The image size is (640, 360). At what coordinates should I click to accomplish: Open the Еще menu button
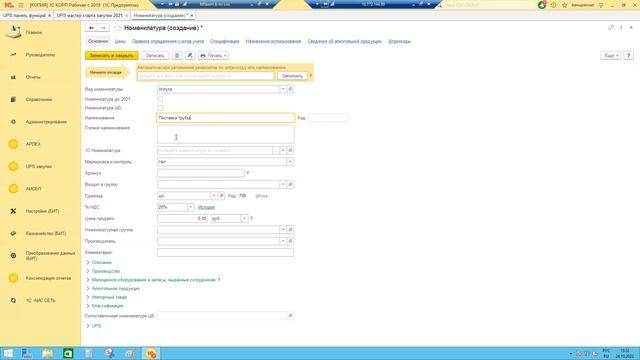[611, 56]
